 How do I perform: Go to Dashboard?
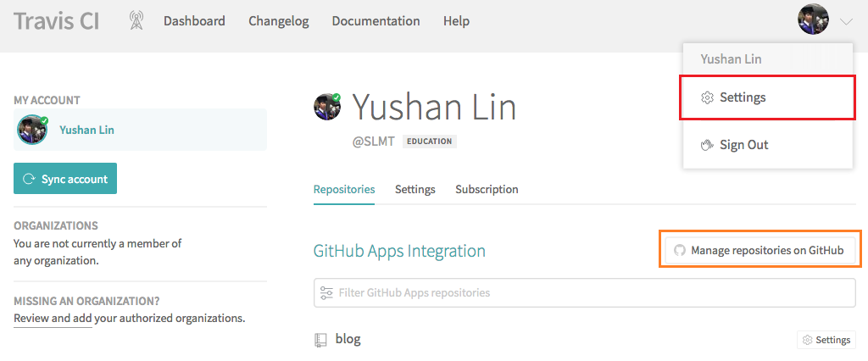tap(194, 21)
